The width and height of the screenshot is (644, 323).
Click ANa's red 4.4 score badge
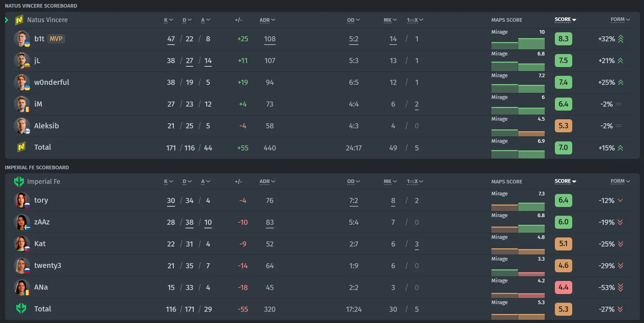(x=563, y=287)
